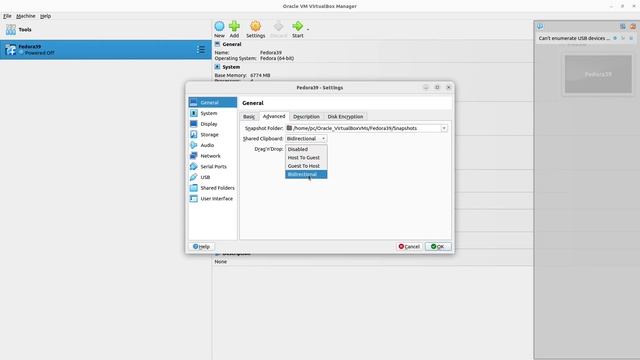This screenshot has width=640, height=360.
Task: Choose Bidirectional in Drag'n'Drop list
Action: point(306,174)
